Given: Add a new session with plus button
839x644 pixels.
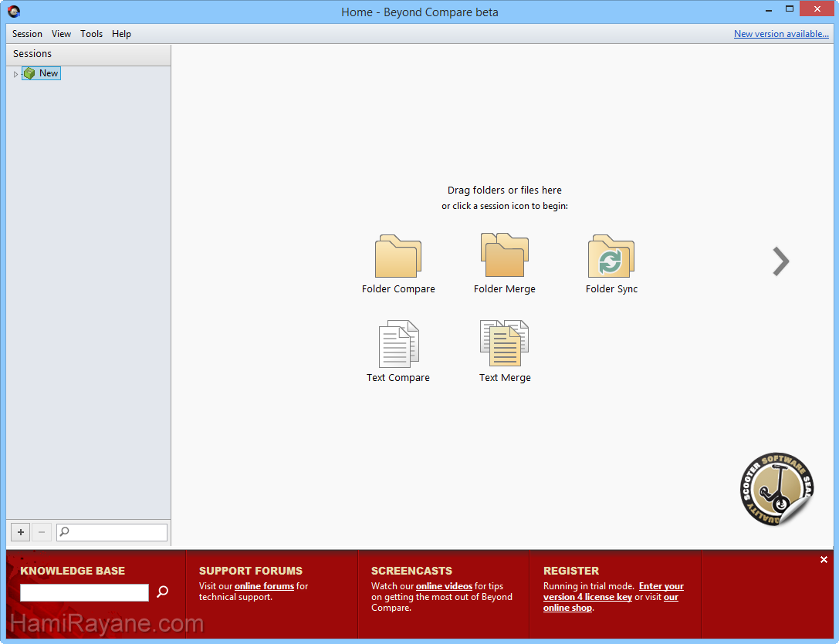Looking at the screenshot, I should tap(20, 532).
